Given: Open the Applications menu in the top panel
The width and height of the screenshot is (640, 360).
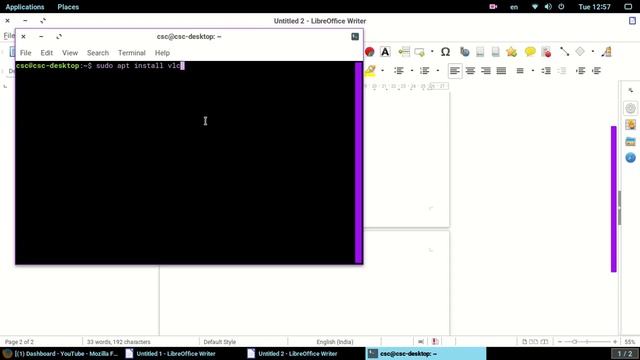Looking at the screenshot, I should (25, 7).
